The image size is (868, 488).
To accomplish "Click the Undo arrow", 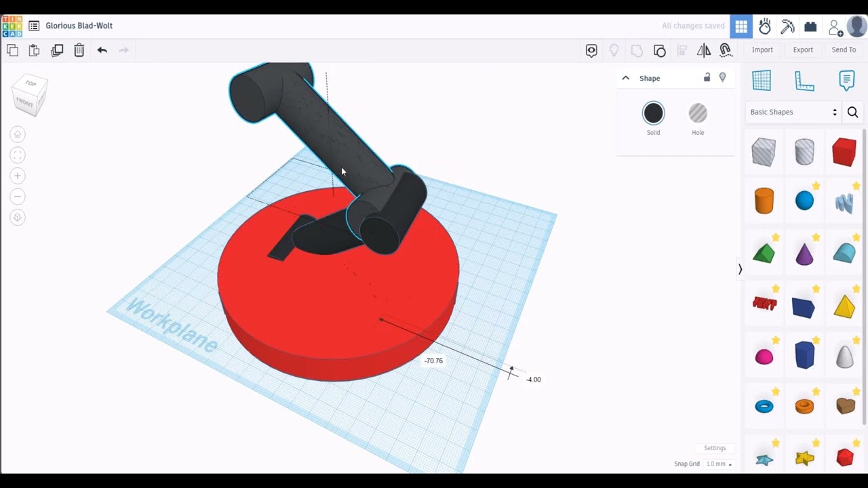I will pyautogui.click(x=102, y=50).
